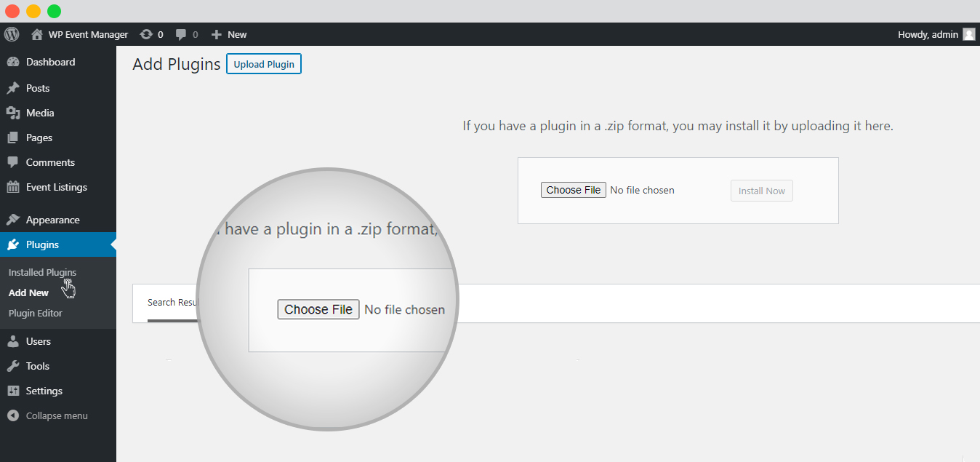Open the WordPress logo menu

[x=12, y=34]
